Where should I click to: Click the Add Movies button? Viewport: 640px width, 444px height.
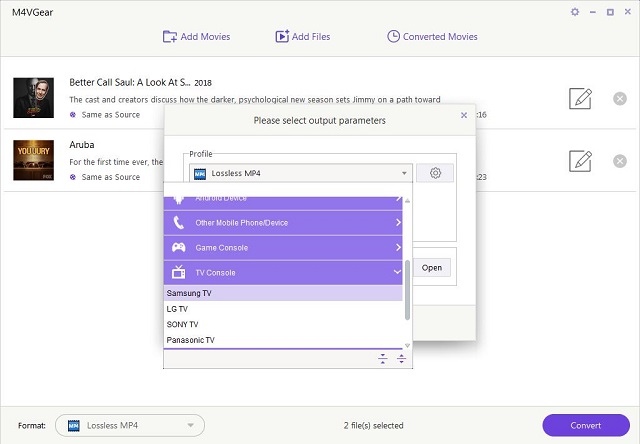coord(196,37)
